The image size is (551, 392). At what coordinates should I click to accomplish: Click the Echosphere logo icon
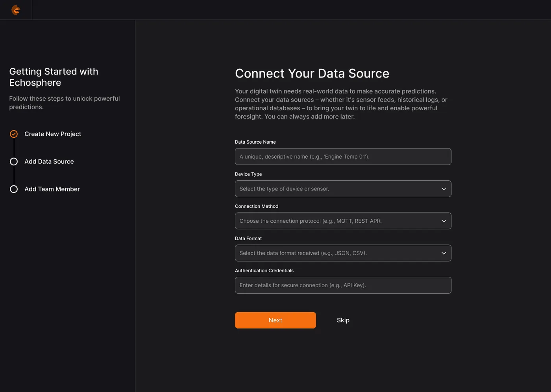pos(16,10)
